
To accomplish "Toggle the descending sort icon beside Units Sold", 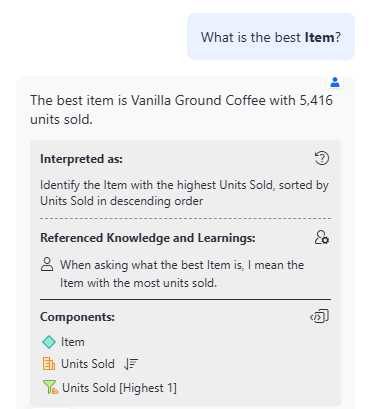I will pyautogui.click(x=130, y=364).
